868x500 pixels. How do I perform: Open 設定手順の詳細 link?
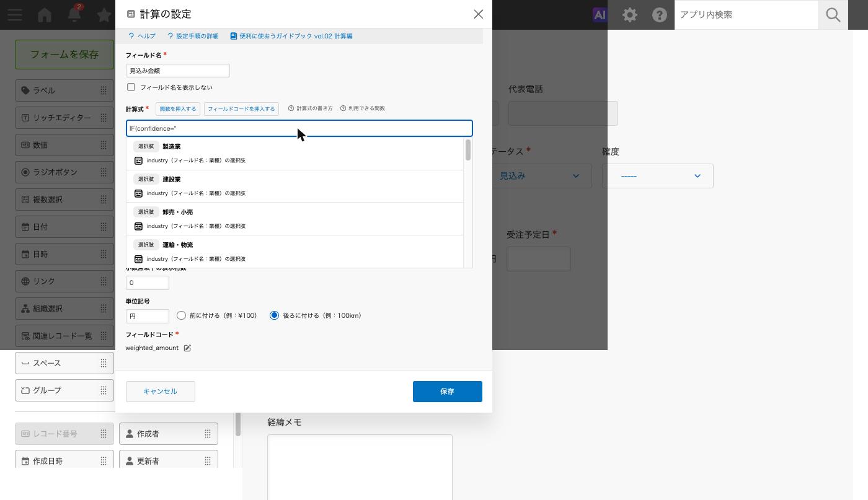tap(193, 36)
